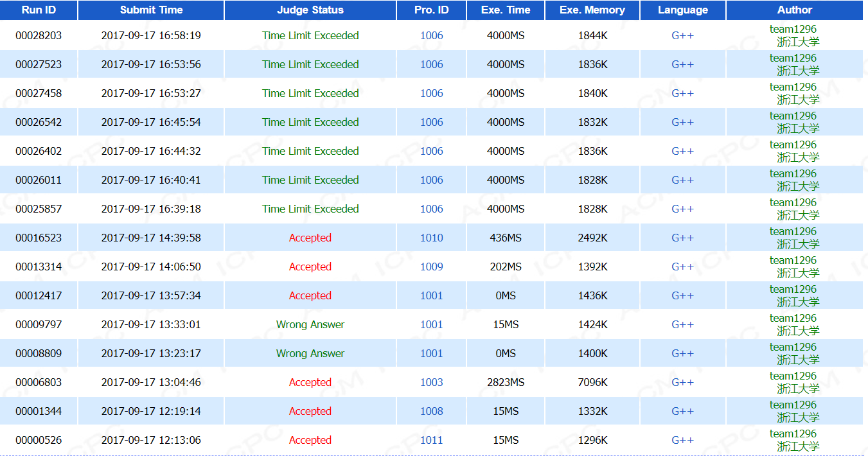Click the Submit Time column header
The image size is (868, 456).
click(151, 10)
